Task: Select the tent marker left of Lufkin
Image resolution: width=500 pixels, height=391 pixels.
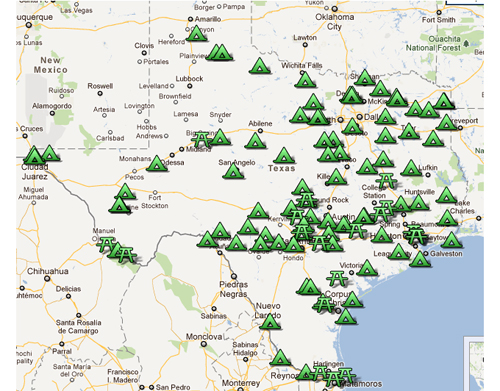Action: click(411, 168)
